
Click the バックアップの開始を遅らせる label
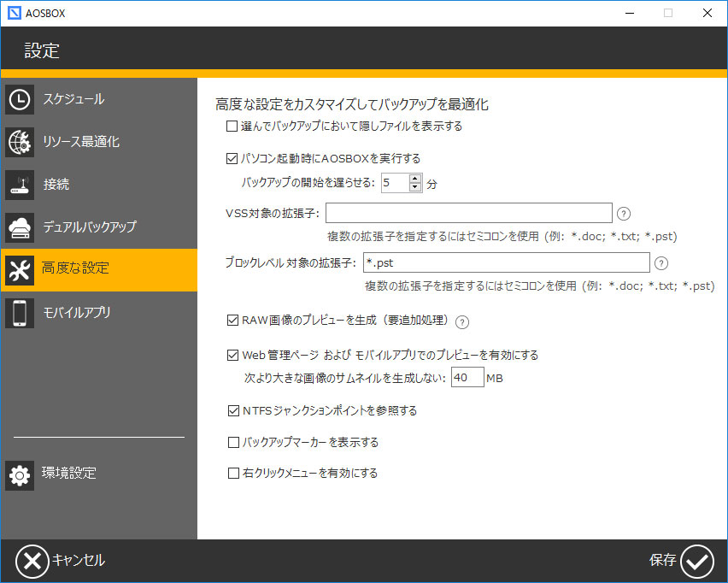click(308, 183)
